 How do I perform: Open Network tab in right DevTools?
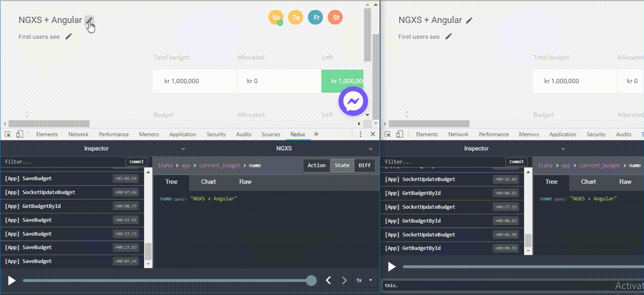coord(458,134)
